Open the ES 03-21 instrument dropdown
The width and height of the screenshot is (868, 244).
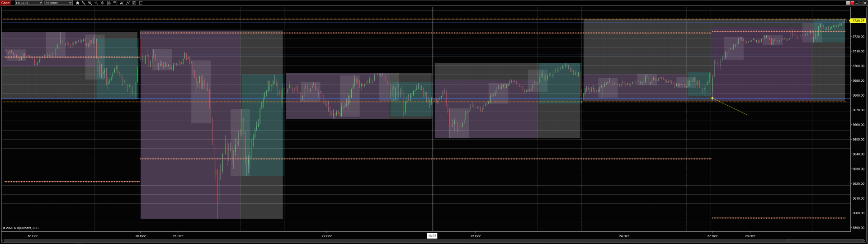tap(29, 3)
